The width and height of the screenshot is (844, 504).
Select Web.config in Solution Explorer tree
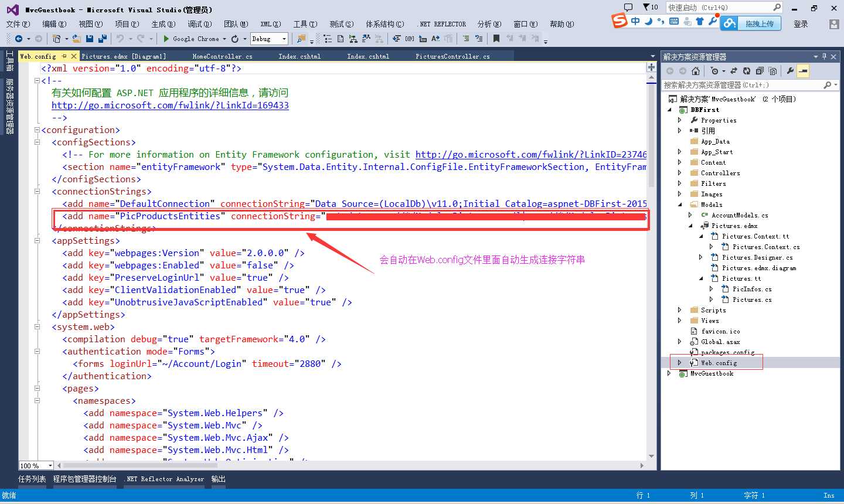pyautogui.click(x=719, y=363)
